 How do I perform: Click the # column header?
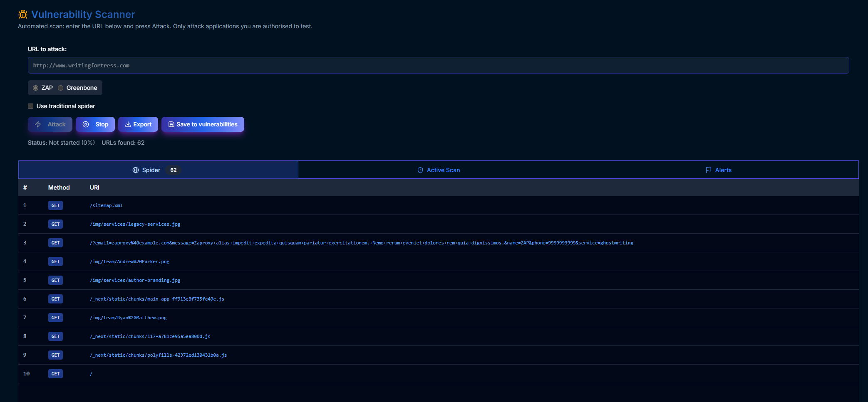(x=25, y=187)
